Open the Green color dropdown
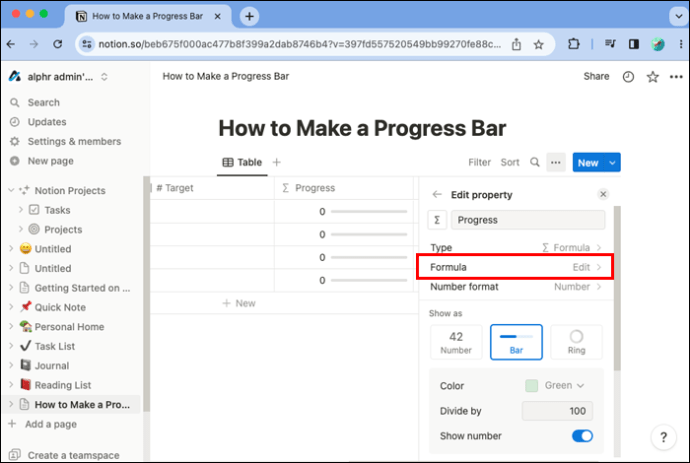The width and height of the screenshot is (690, 463). [554, 386]
